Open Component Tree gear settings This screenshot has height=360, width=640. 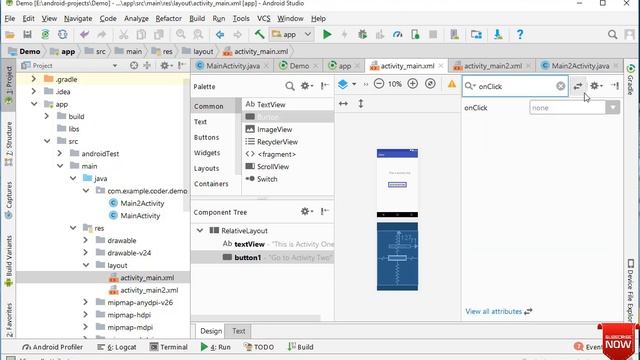point(307,211)
